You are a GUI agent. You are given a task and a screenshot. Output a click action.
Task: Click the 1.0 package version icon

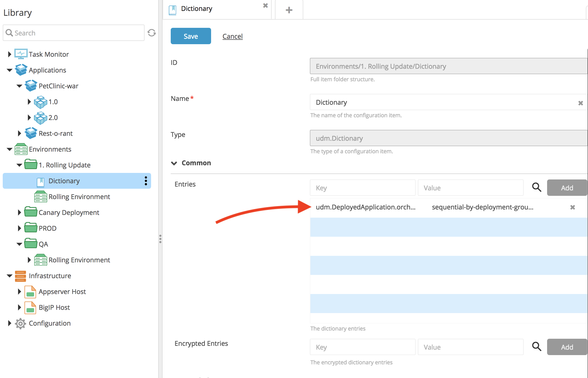point(41,102)
